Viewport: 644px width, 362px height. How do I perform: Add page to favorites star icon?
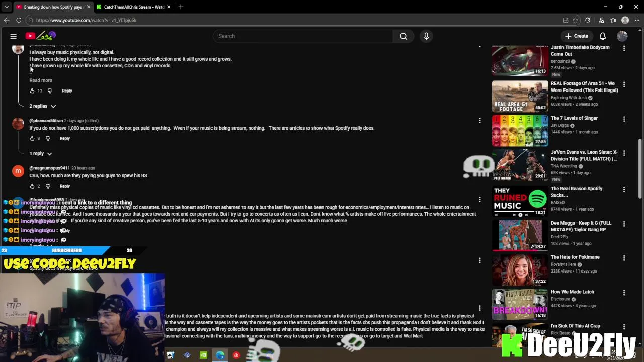[x=576, y=20]
